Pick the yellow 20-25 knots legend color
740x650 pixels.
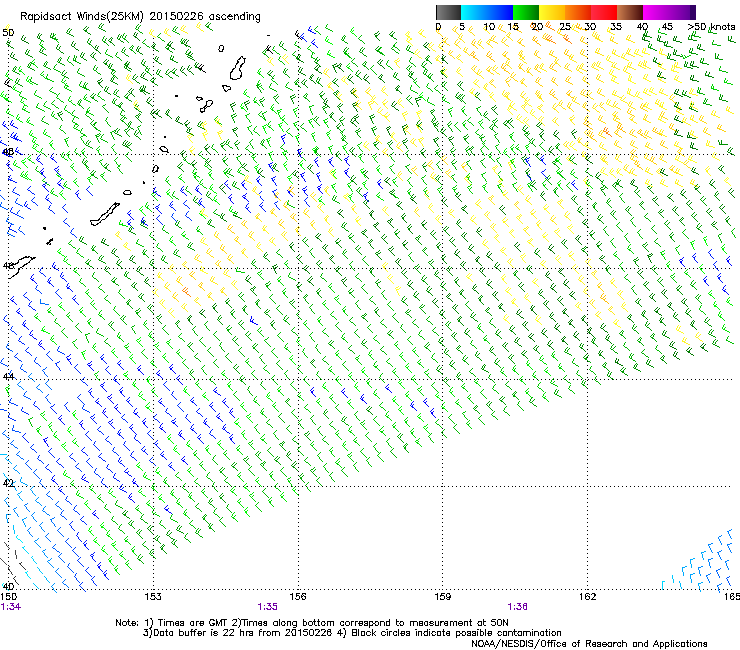[552, 12]
